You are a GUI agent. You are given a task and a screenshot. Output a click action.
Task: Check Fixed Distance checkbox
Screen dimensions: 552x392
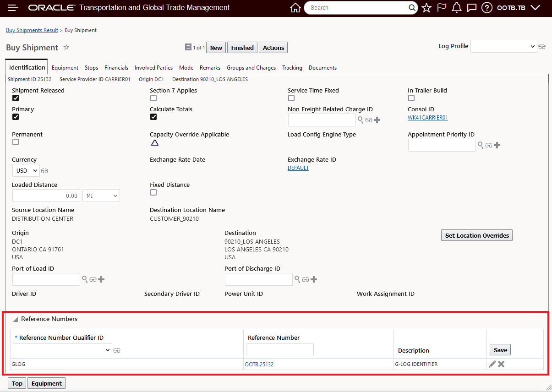pos(153,192)
